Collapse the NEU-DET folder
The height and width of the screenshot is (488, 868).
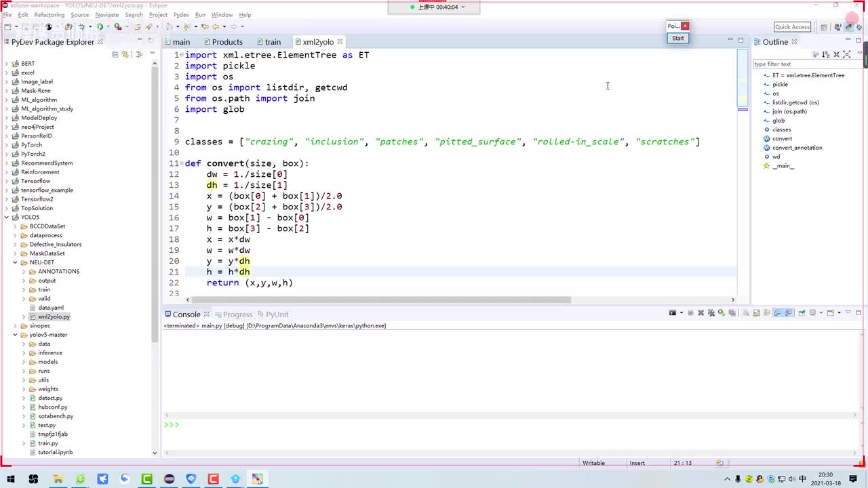[x=15, y=262]
